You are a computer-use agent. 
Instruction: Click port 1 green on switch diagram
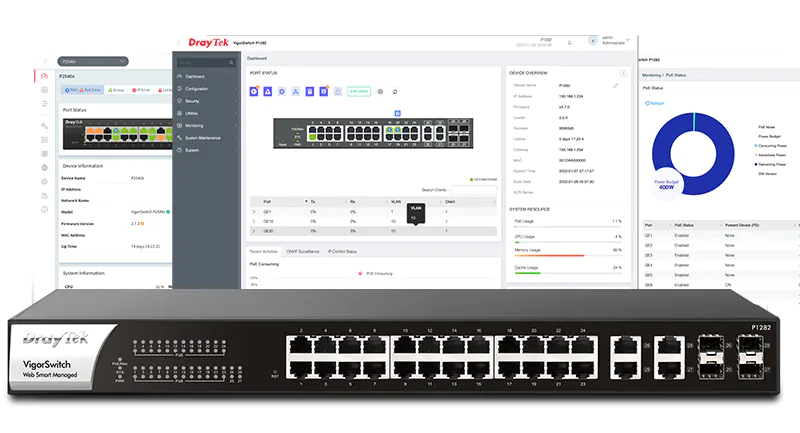coord(313,138)
